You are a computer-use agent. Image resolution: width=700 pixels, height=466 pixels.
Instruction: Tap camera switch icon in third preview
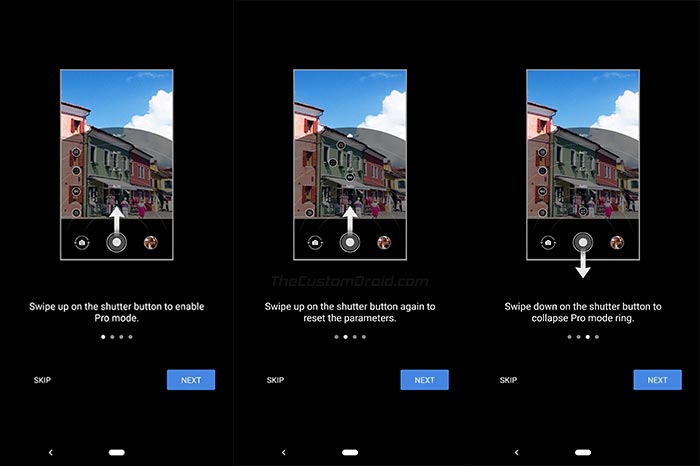(548, 242)
